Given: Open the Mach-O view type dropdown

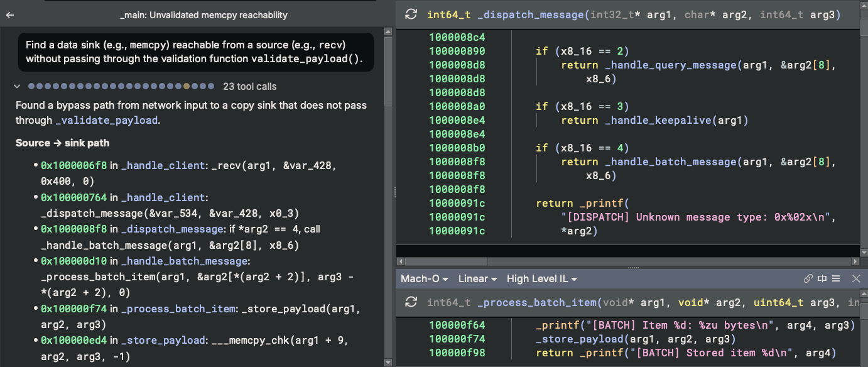Looking at the screenshot, I should (425, 278).
